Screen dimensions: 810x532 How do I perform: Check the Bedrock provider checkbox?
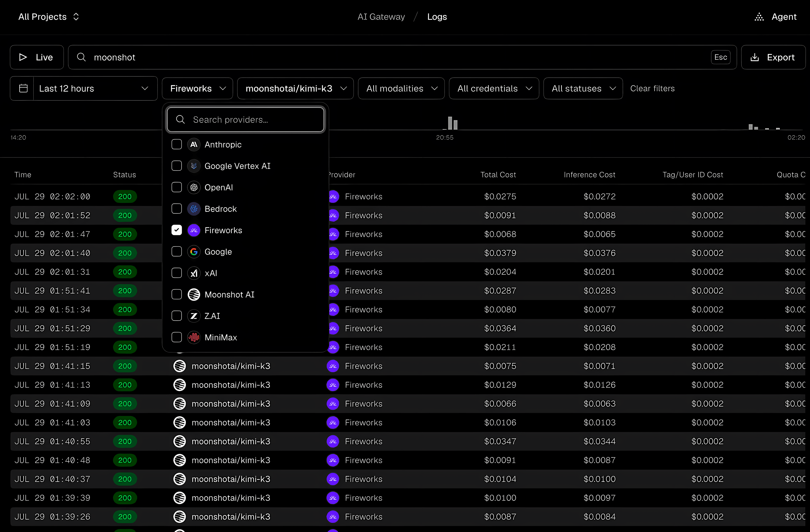(177, 209)
